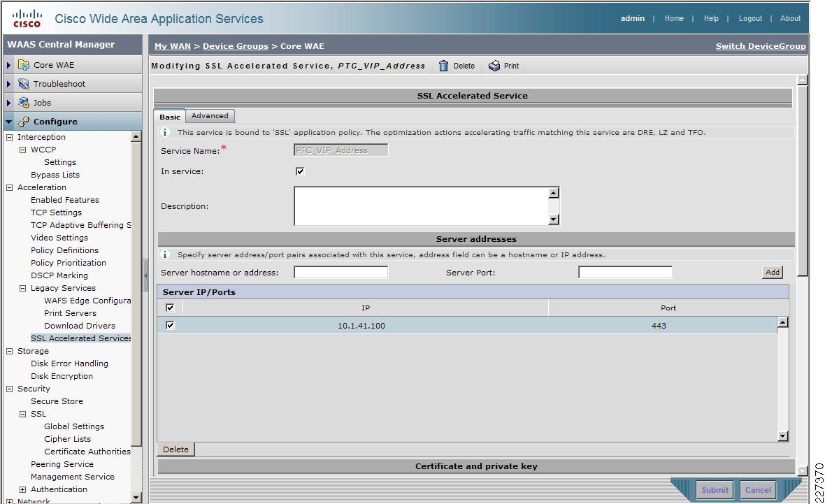825x504 pixels.
Task: Open Peering Service in the tree
Action: [x=62, y=464]
